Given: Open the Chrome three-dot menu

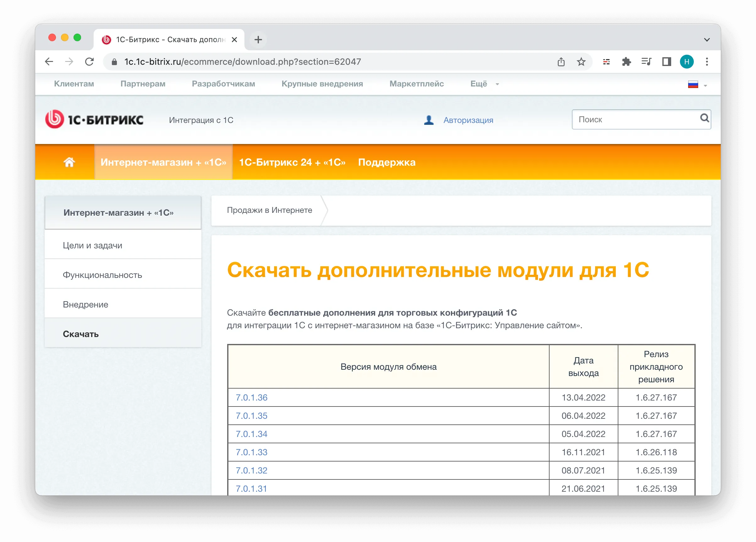Looking at the screenshot, I should pyautogui.click(x=707, y=62).
